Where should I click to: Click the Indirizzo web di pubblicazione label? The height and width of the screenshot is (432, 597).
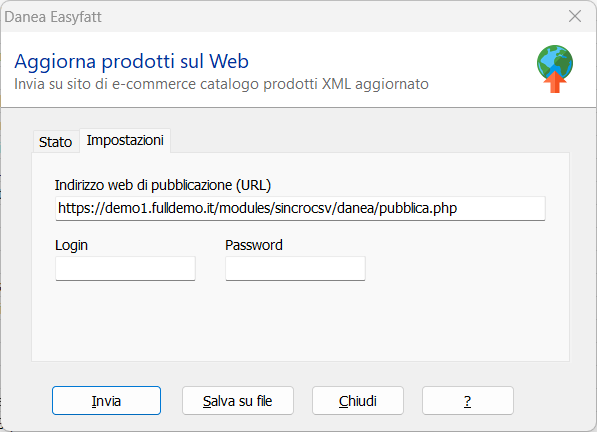pos(163,185)
